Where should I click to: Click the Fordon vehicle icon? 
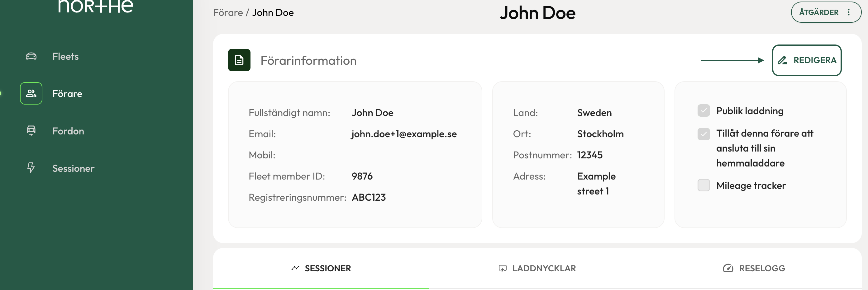[x=31, y=131]
